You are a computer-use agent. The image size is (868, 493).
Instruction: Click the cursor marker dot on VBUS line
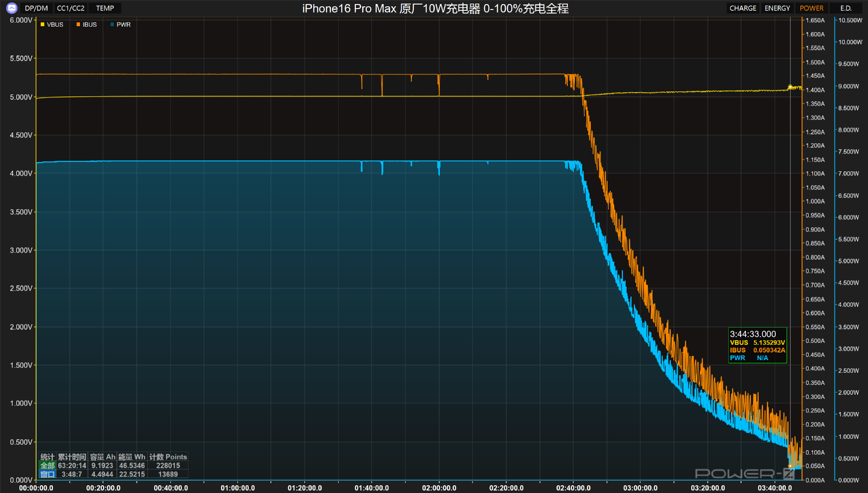[x=790, y=87]
